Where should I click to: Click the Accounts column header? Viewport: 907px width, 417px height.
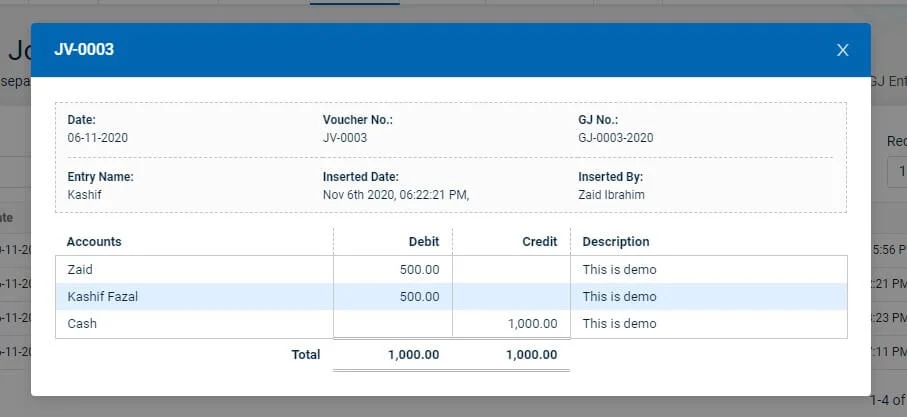(x=94, y=242)
